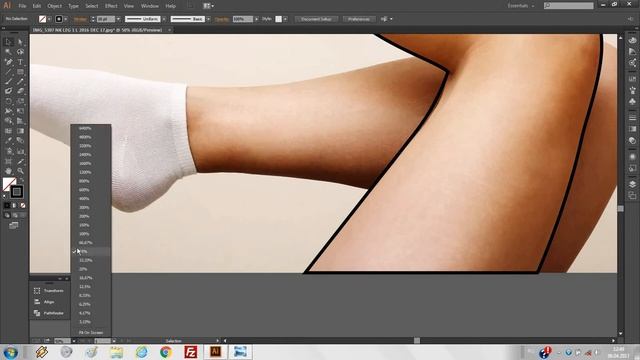This screenshot has height=360, width=640.
Task: Click the search field in menu bar
Action: pyautogui.click(x=569, y=6)
